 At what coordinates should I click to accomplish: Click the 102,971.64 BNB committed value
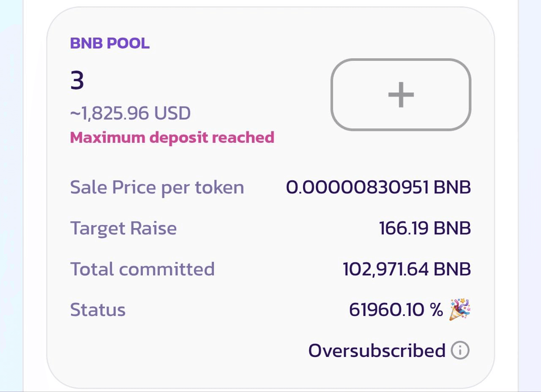click(x=406, y=269)
